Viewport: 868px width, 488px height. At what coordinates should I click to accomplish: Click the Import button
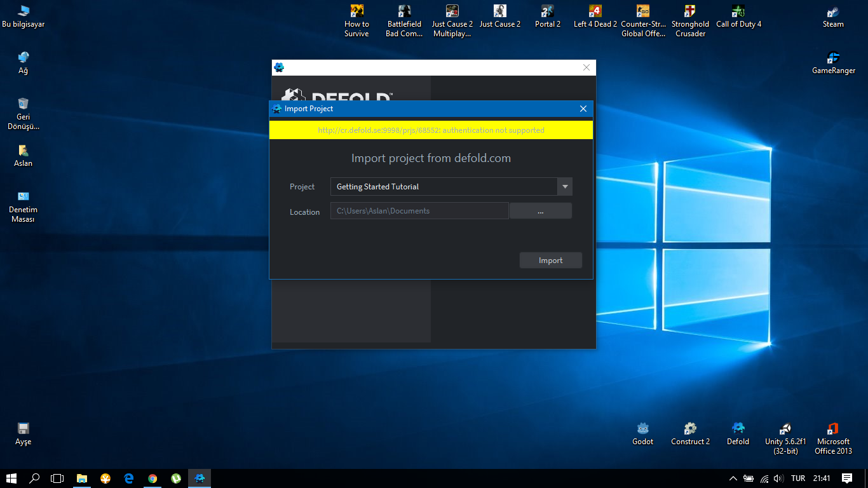coord(551,261)
